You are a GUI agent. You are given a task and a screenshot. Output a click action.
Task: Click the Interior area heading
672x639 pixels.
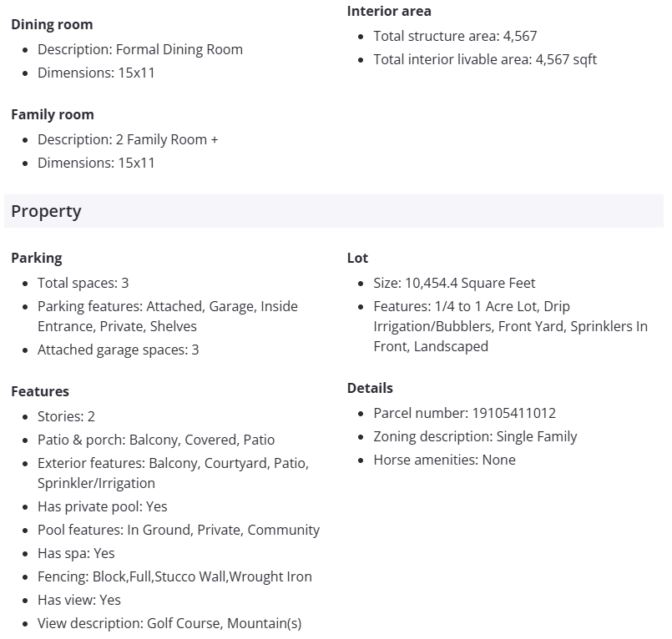pyautogui.click(x=389, y=11)
